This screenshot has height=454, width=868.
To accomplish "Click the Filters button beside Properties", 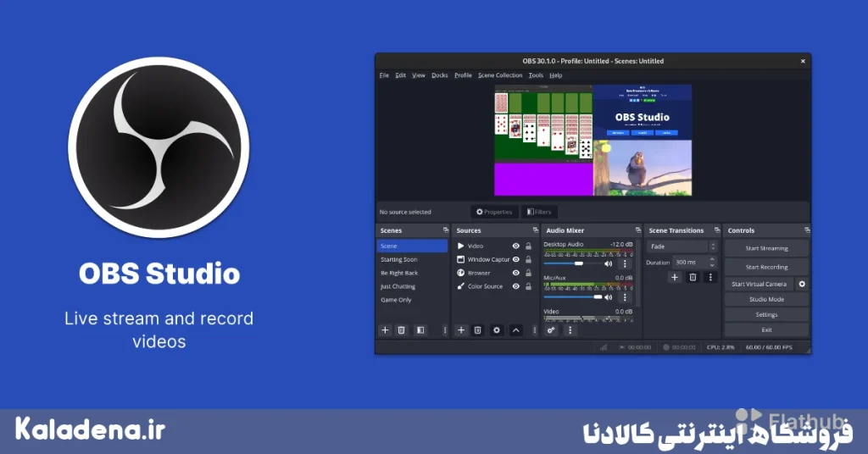I will pyautogui.click(x=539, y=212).
